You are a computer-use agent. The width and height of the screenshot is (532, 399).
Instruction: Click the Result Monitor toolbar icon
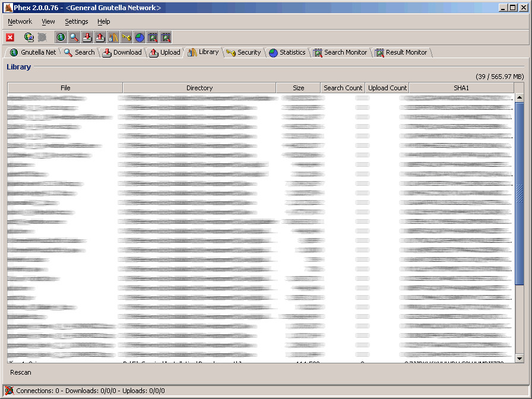(x=166, y=37)
